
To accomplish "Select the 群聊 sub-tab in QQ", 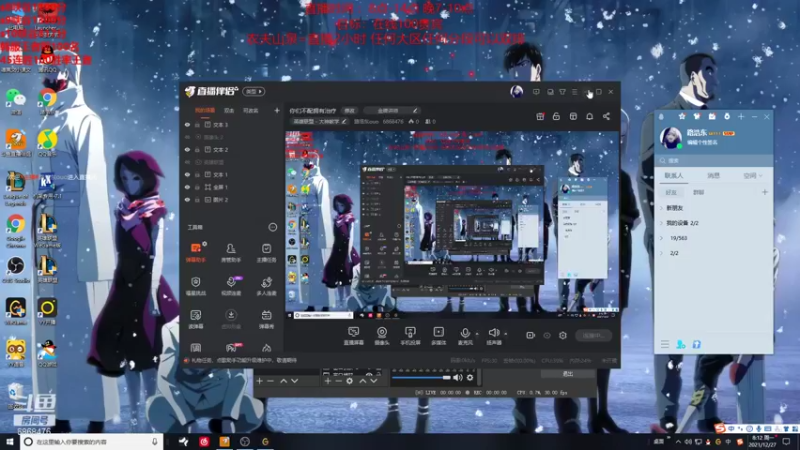I will tap(698, 192).
